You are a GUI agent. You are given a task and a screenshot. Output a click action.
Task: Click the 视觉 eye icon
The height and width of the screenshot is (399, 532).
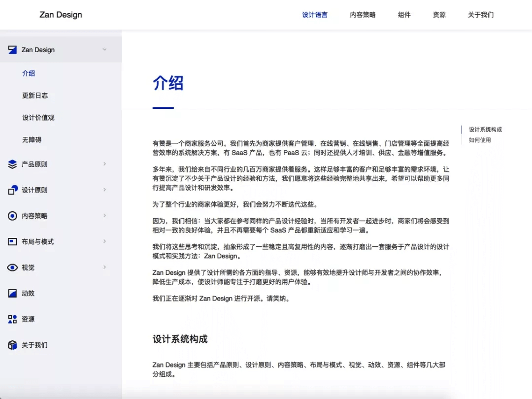pos(12,267)
